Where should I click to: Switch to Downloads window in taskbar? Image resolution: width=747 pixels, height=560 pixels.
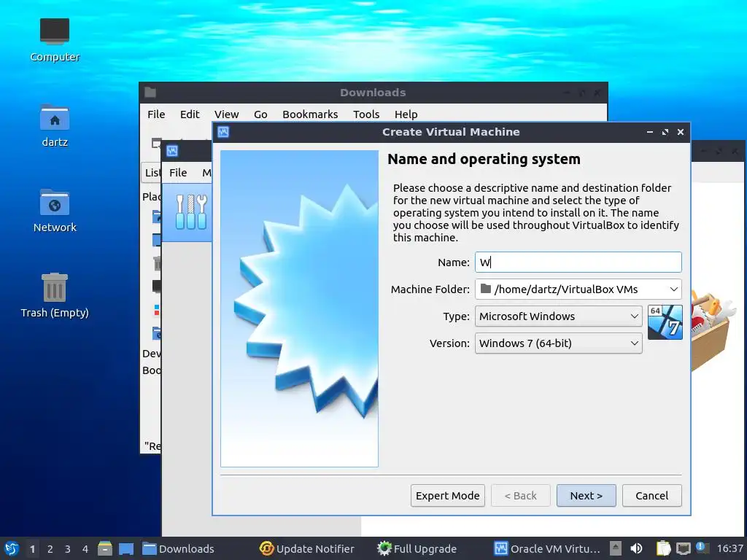point(179,548)
